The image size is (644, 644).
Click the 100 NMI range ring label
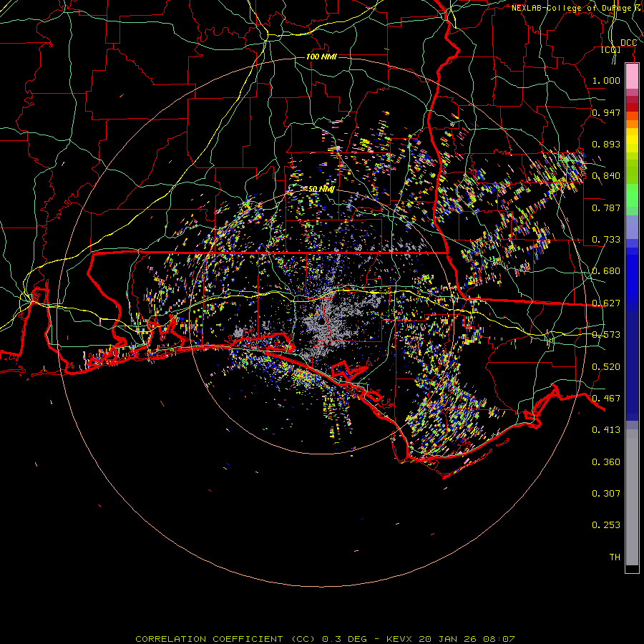pyautogui.click(x=321, y=57)
